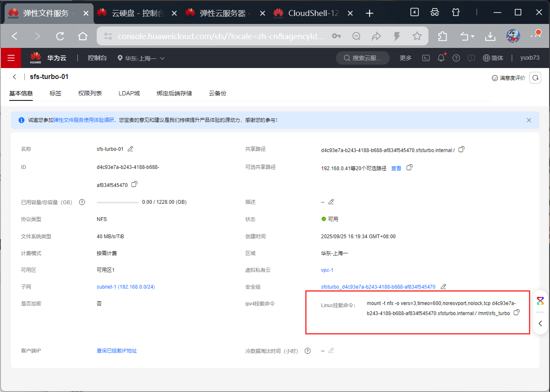Show help for used/total capacity

pyautogui.click(x=82, y=202)
